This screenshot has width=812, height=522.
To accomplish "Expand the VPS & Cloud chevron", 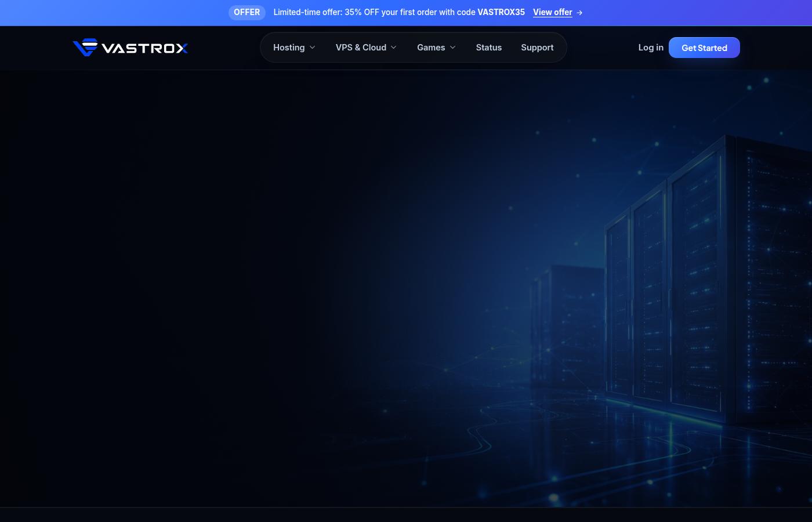I will point(394,48).
